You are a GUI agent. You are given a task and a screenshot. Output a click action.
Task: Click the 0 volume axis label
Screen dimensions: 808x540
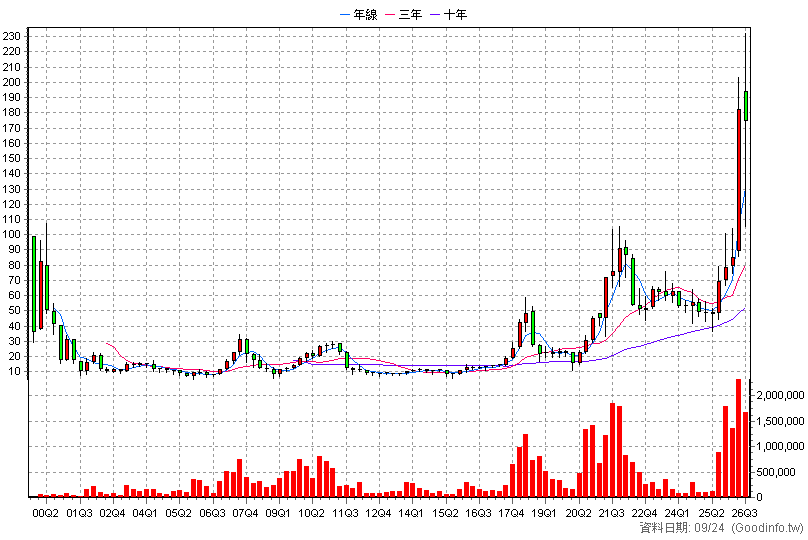(760, 498)
